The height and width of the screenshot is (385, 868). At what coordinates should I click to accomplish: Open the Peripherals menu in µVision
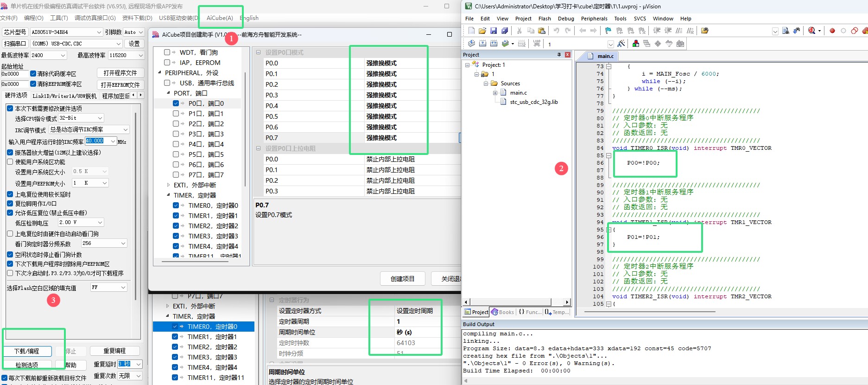point(594,19)
